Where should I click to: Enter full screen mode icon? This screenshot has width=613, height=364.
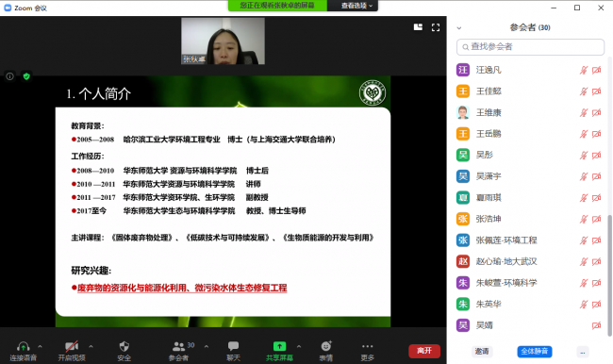pyautogui.click(x=436, y=27)
